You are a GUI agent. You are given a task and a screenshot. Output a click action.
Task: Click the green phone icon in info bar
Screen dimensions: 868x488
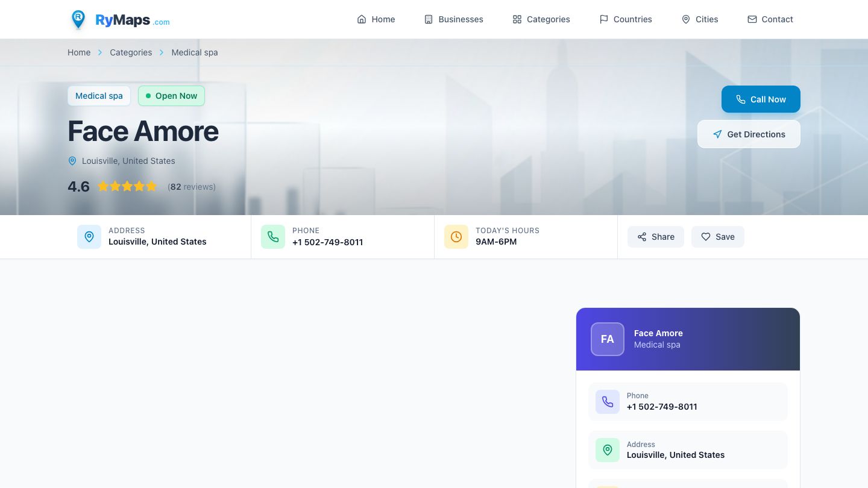tap(273, 237)
